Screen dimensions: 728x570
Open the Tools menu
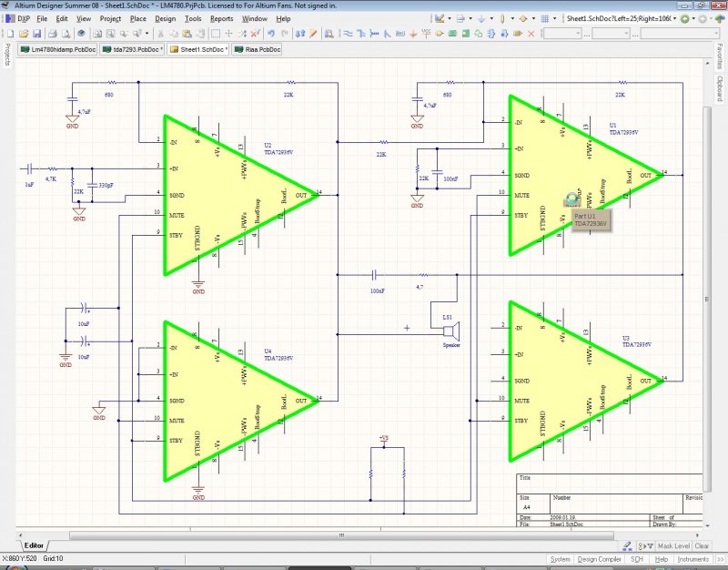(193, 19)
